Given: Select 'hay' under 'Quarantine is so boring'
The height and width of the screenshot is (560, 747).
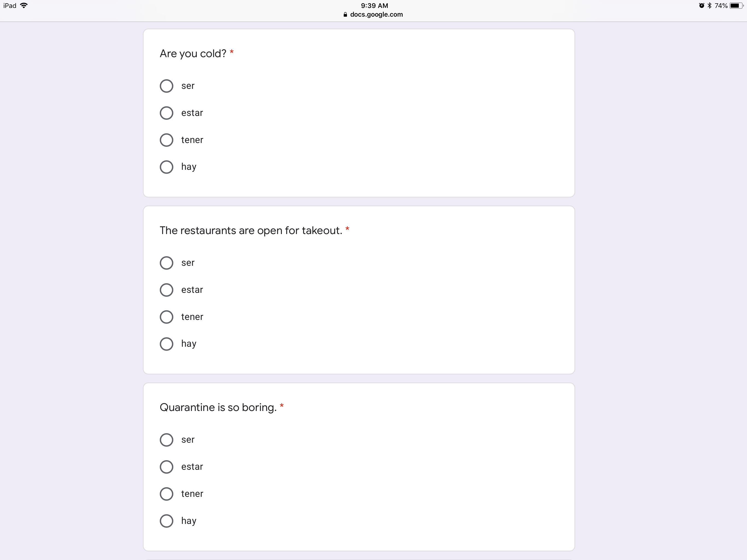Looking at the screenshot, I should pos(167,521).
